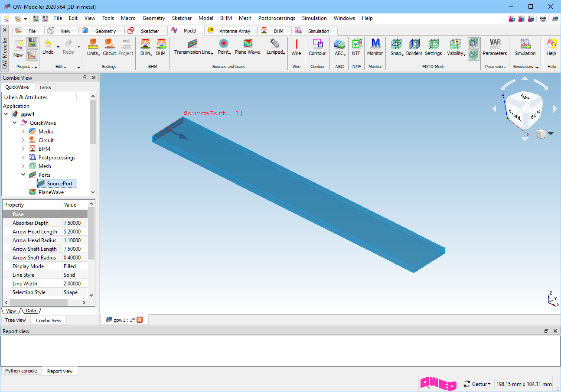Viewport: 561px width, 392px height.
Task: Float the Report view panel
Action: 546,331
